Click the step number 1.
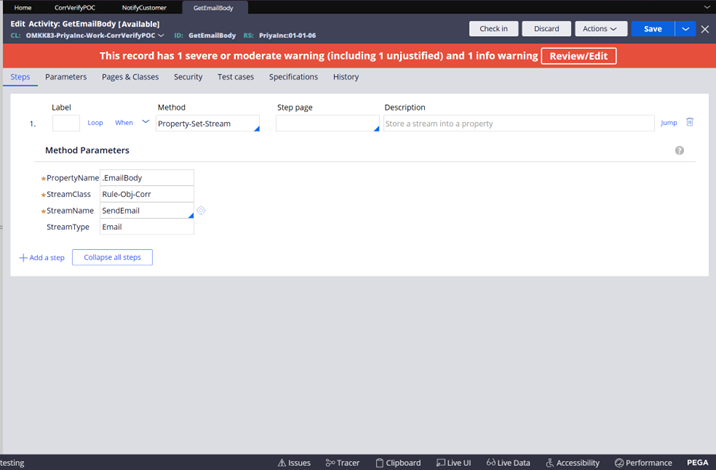 (32, 124)
